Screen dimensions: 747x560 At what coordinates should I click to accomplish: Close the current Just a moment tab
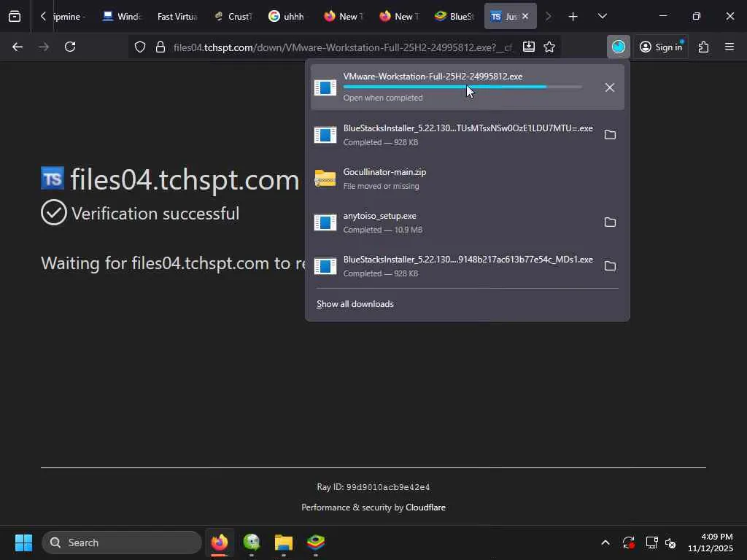click(x=525, y=17)
